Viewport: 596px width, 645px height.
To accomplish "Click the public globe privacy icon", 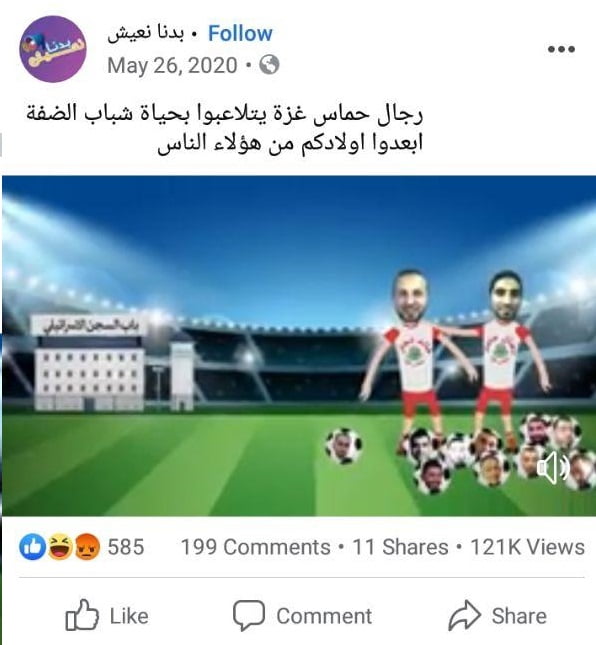I will 269,65.
